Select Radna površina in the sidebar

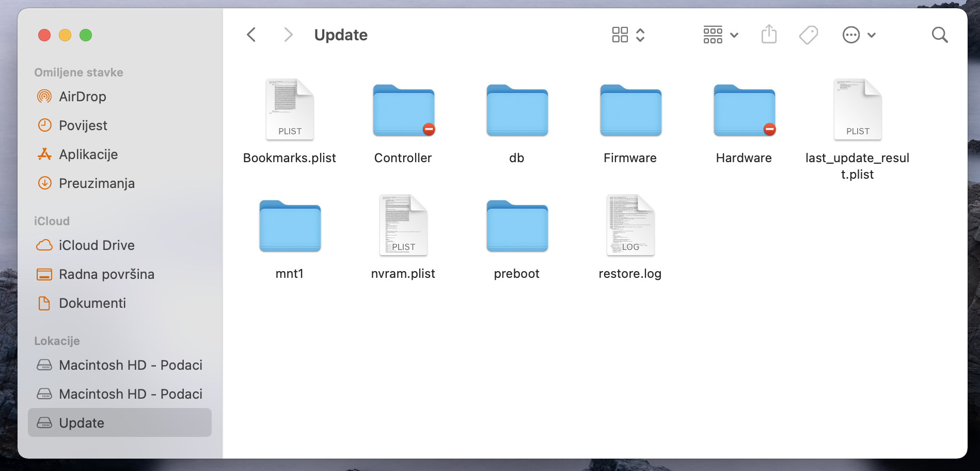point(120,274)
